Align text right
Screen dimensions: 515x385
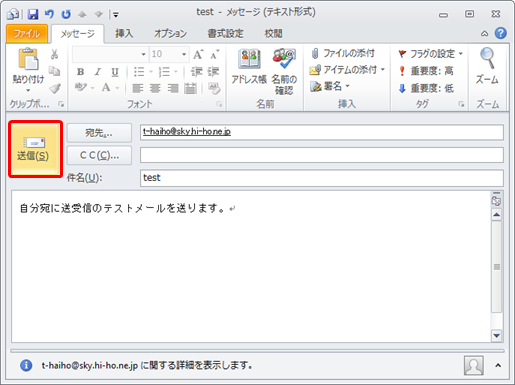pos(173,88)
